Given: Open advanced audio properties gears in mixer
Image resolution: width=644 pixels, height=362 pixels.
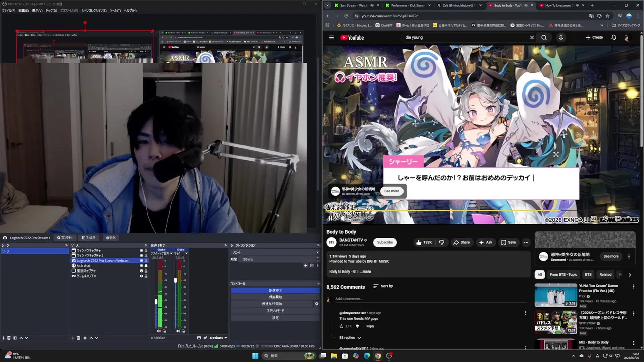Looking at the screenshot, I should 205,338.
